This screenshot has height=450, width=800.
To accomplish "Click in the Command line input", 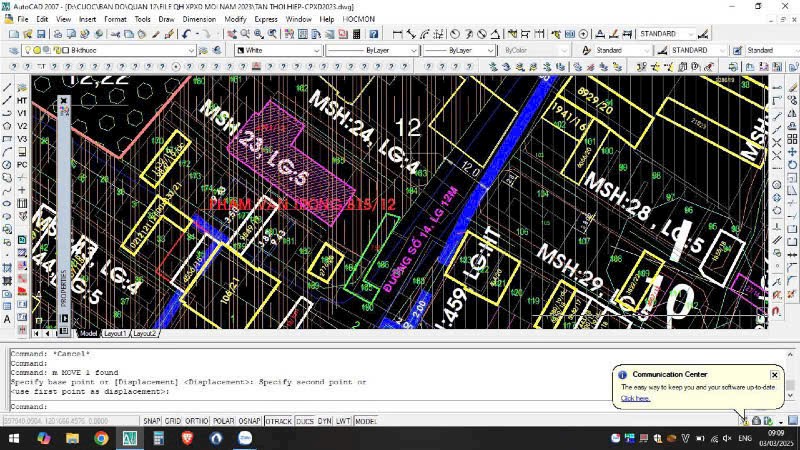I will [x=398, y=407].
